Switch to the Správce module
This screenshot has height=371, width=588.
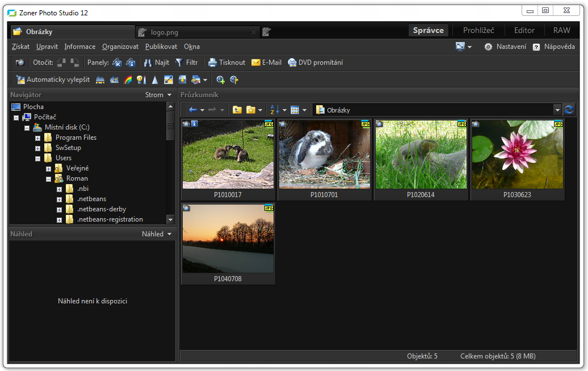(x=429, y=31)
